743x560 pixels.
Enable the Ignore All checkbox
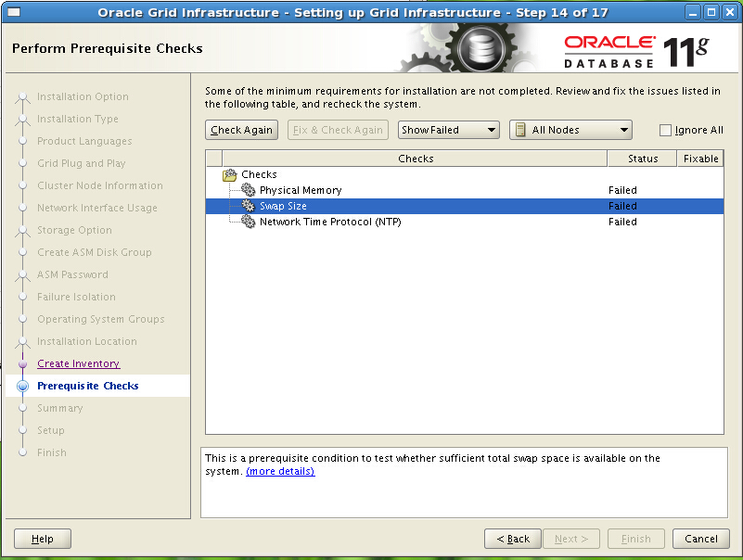point(665,130)
